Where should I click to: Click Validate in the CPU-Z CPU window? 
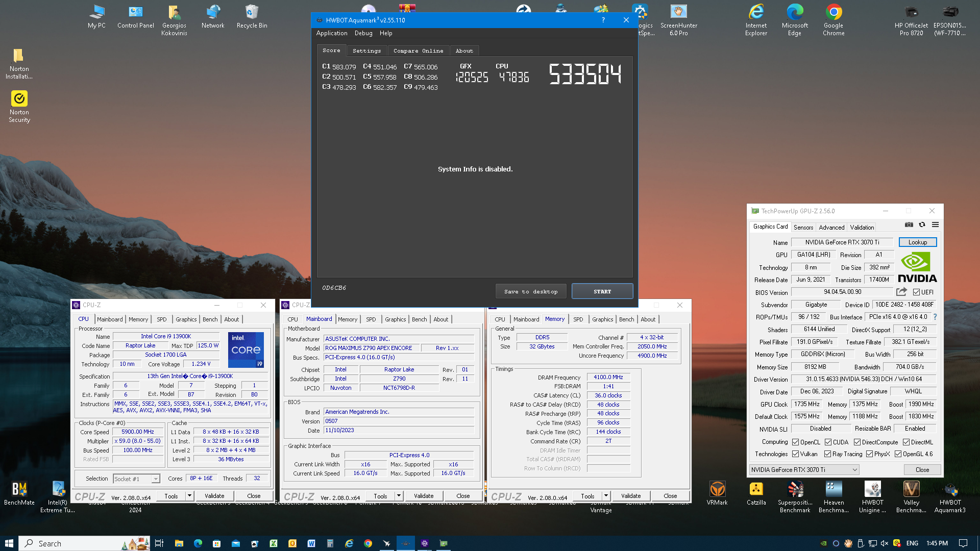[214, 496]
